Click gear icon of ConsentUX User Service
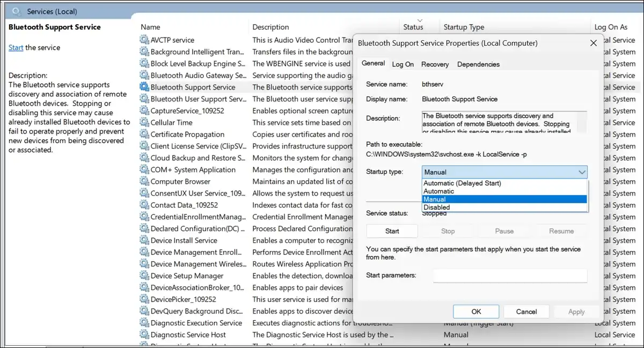 (144, 193)
